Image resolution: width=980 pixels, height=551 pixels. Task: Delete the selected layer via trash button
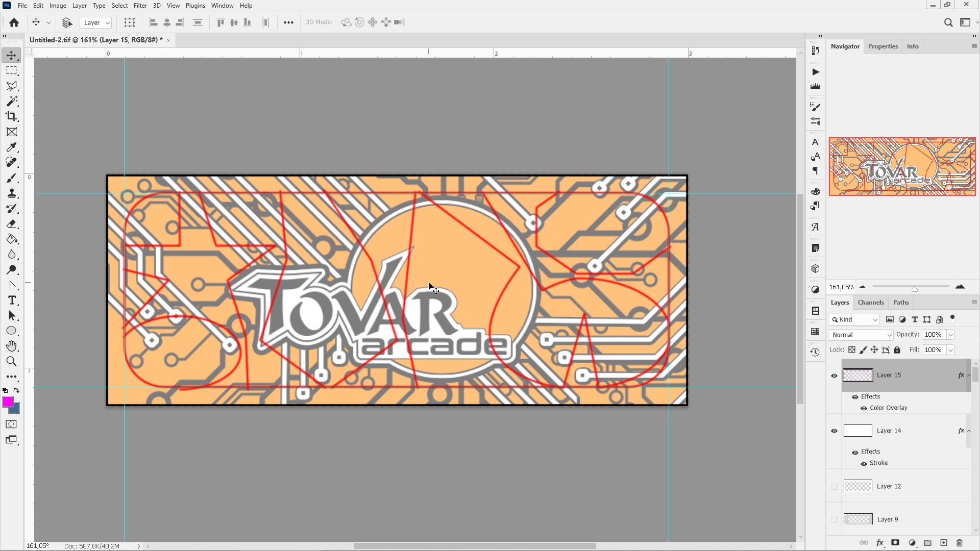coord(960,542)
